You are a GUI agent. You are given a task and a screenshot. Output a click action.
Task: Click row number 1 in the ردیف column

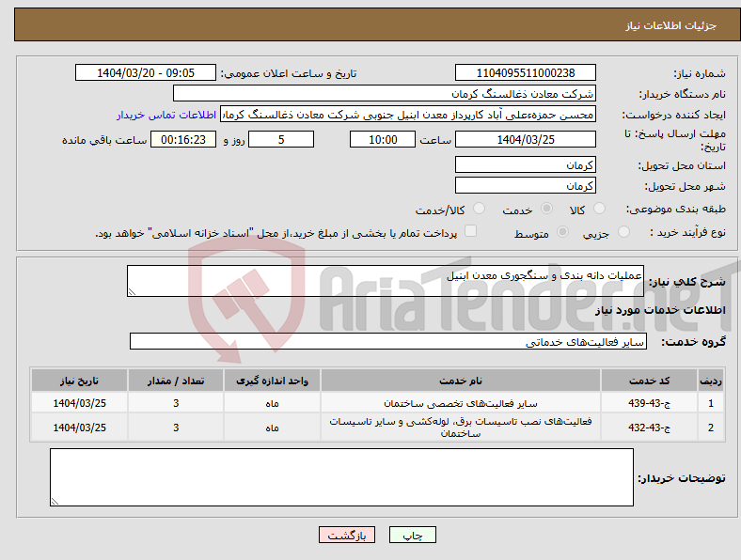coord(711,404)
